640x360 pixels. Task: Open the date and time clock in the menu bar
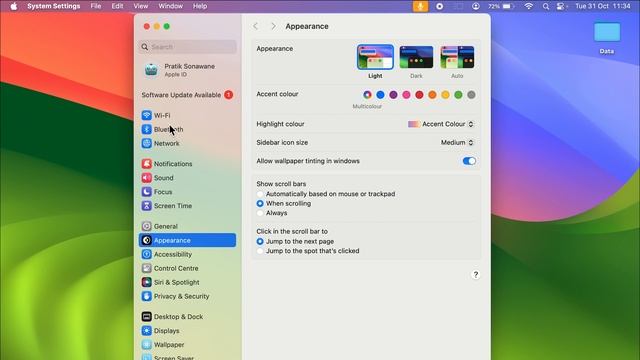(603, 6)
